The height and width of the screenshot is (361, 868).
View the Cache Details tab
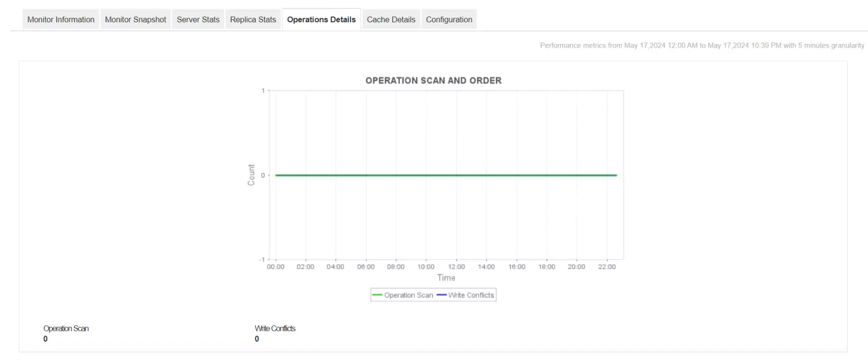coord(391,20)
